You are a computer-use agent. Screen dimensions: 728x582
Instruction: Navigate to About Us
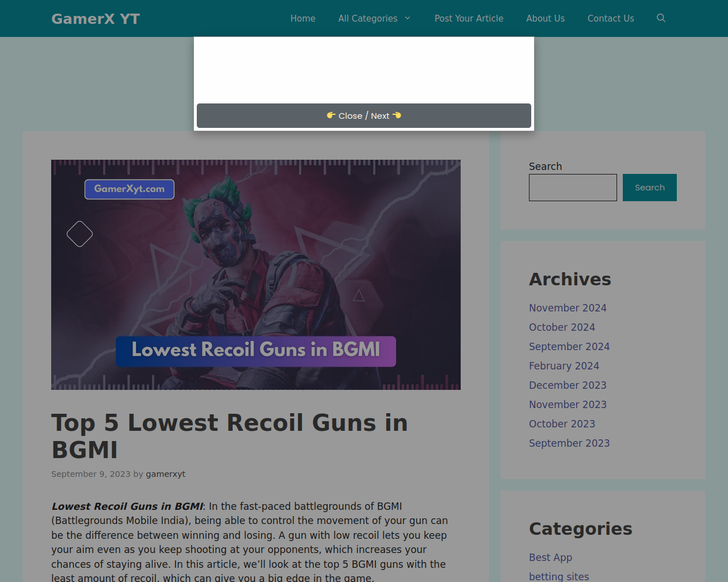pyautogui.click(x=545, y=18)
